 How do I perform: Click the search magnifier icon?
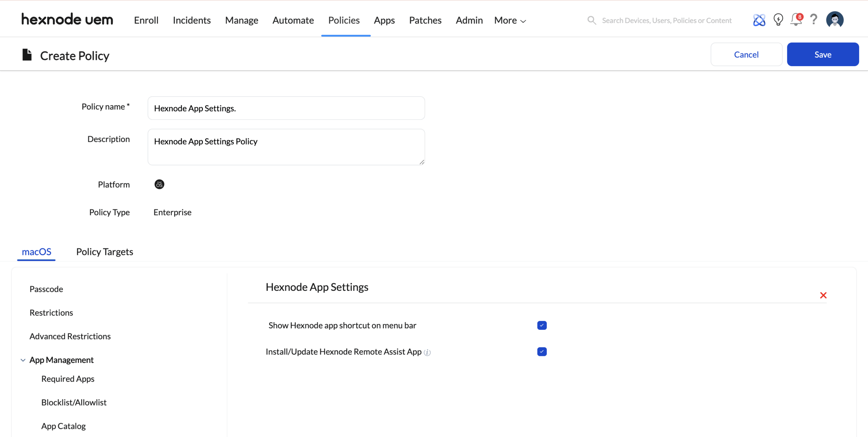point(592,20)
